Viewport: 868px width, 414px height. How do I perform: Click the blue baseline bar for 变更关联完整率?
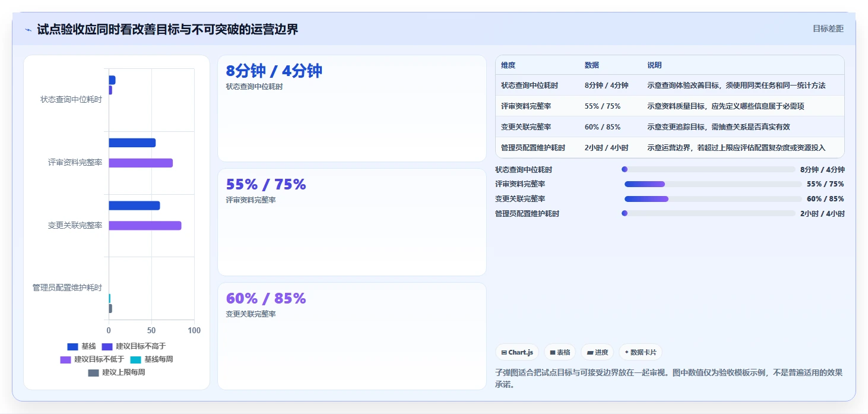(x=134, y=206)
